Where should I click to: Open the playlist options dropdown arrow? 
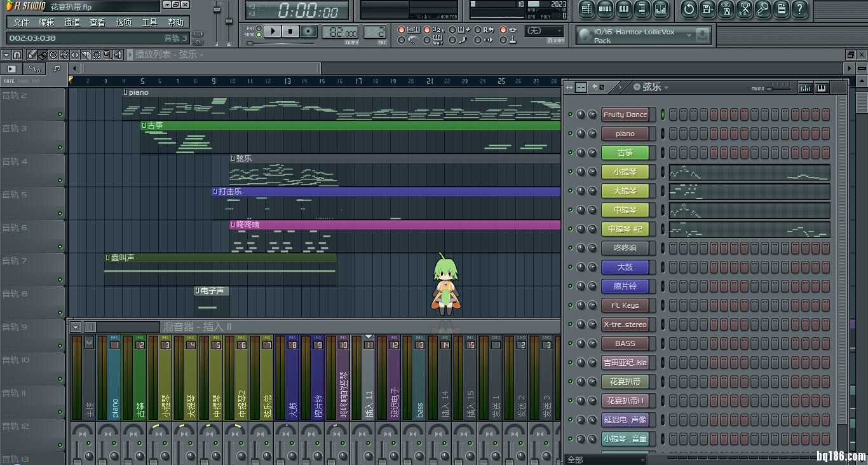[x=6, y=55]
